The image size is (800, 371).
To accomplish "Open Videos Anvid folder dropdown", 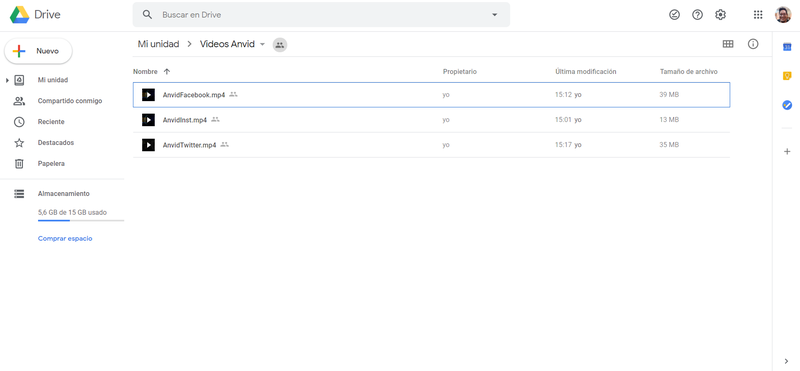I will coord(262,44).
